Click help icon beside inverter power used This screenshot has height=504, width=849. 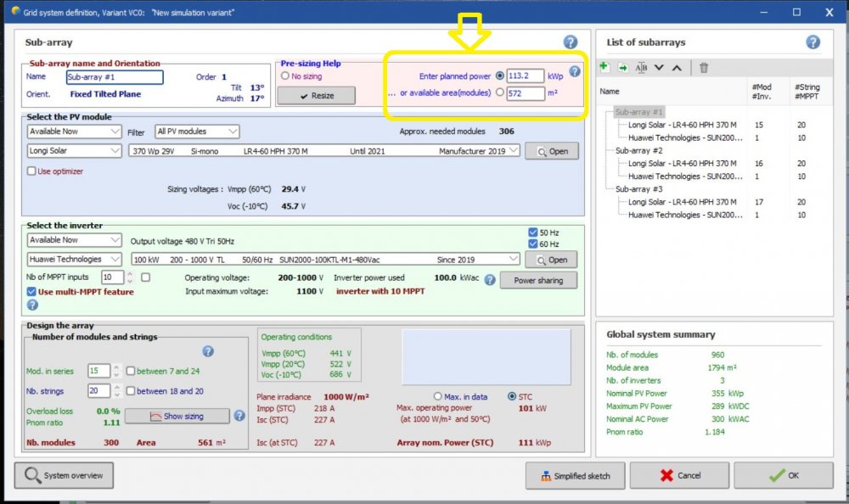click(x=490, y=279)
